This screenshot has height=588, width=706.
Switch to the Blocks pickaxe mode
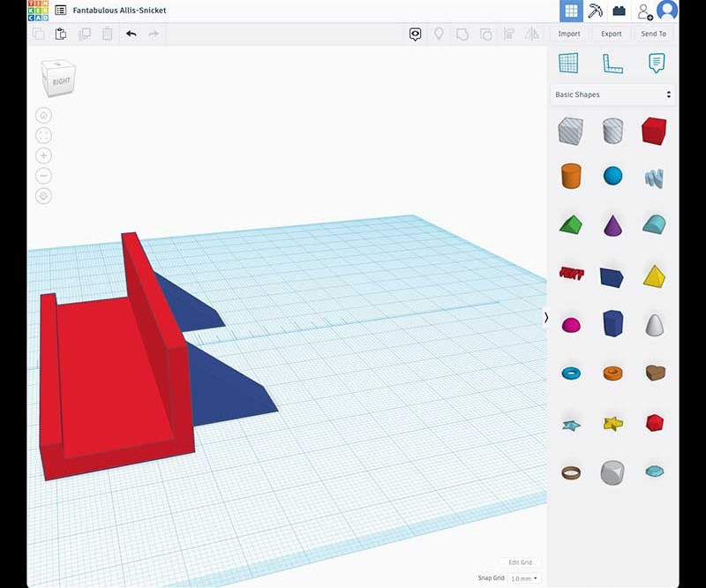pos(596,11)
